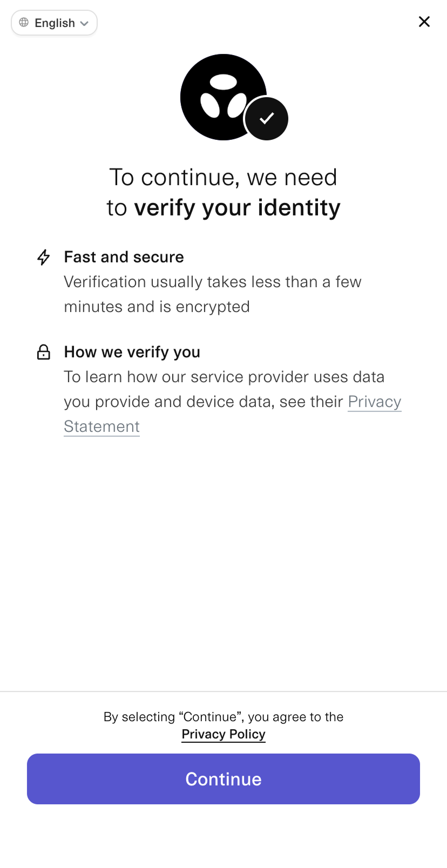Viewport: 447px width, 868px height.
Task: Click the globe icon in language selector
Action: (24, 23)
